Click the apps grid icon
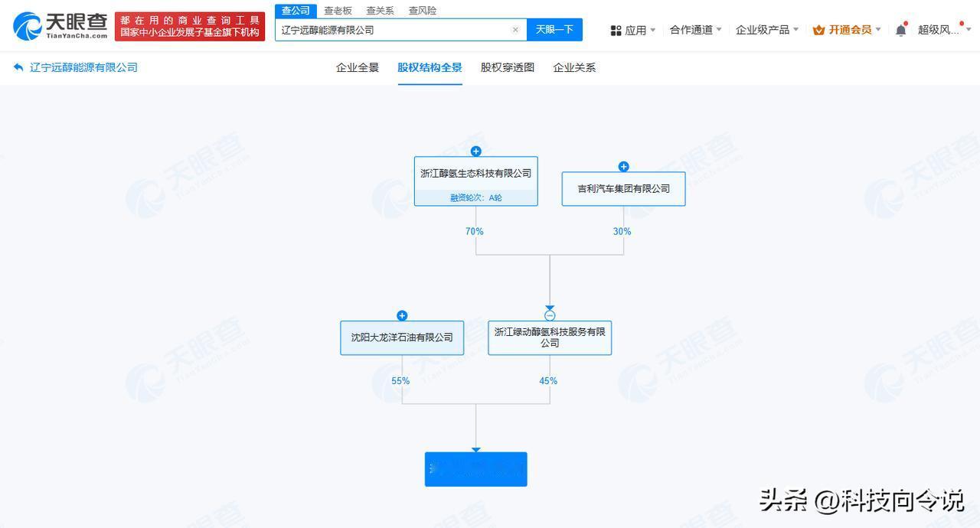The width and height of the screenshot is (980, 528). 616,31
